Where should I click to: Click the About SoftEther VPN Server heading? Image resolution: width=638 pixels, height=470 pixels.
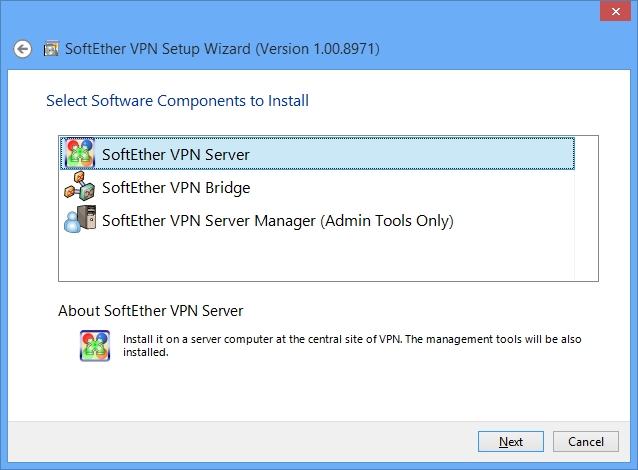[151, 311]
